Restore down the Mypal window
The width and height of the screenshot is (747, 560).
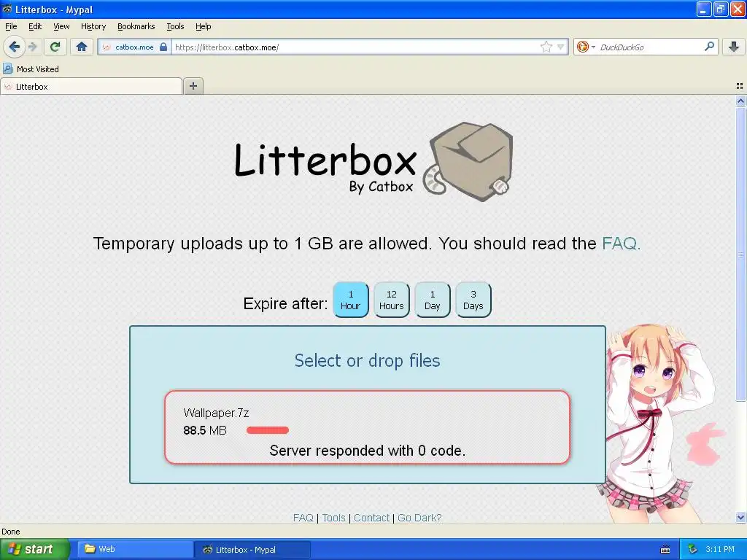point(720,9)
